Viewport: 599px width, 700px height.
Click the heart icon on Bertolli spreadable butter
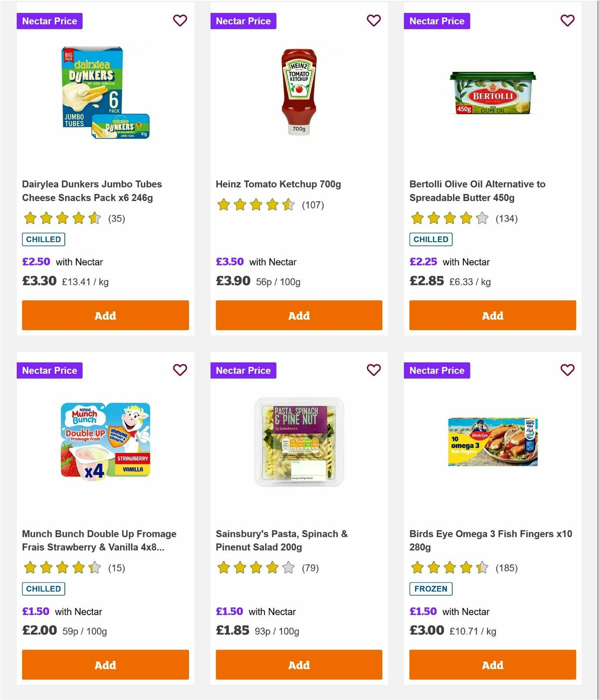click(x=567, y=20)
